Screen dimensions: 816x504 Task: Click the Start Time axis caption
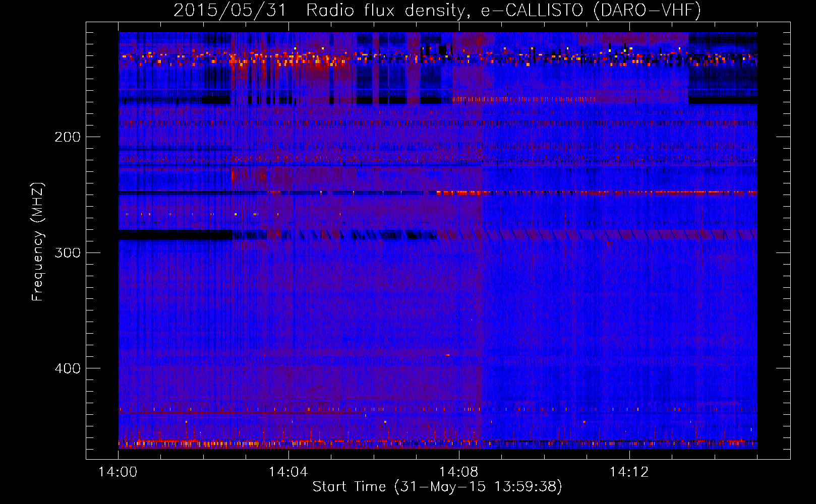[x=437, y=487]
